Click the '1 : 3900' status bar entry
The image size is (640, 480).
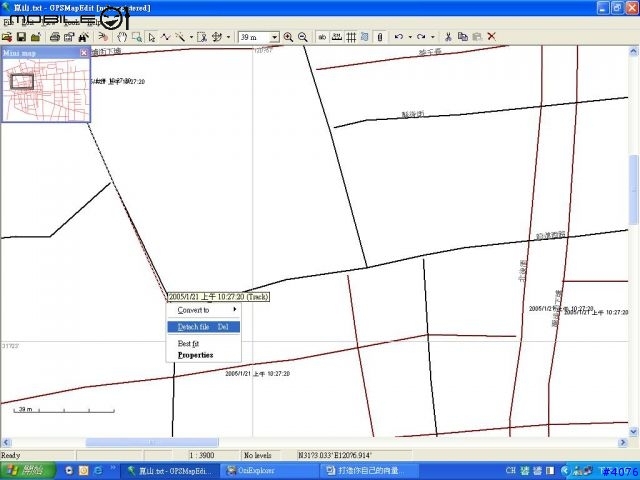tap(202, 455)
